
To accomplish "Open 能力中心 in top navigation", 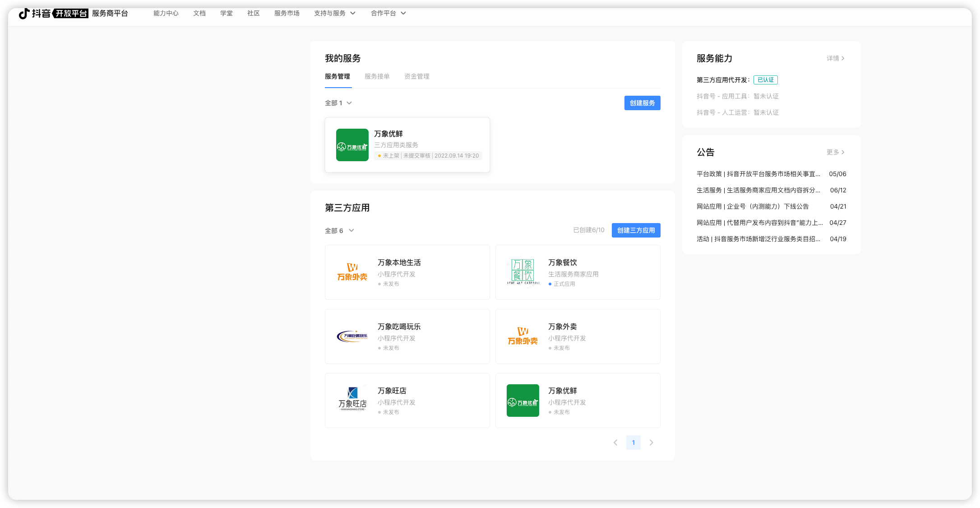I will coord(166,13).
